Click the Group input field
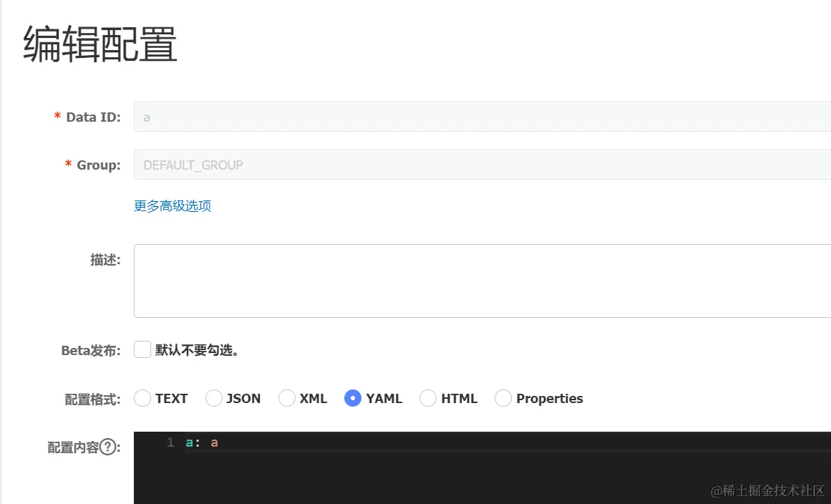The image size is (831, 504). tap(482, 165)
